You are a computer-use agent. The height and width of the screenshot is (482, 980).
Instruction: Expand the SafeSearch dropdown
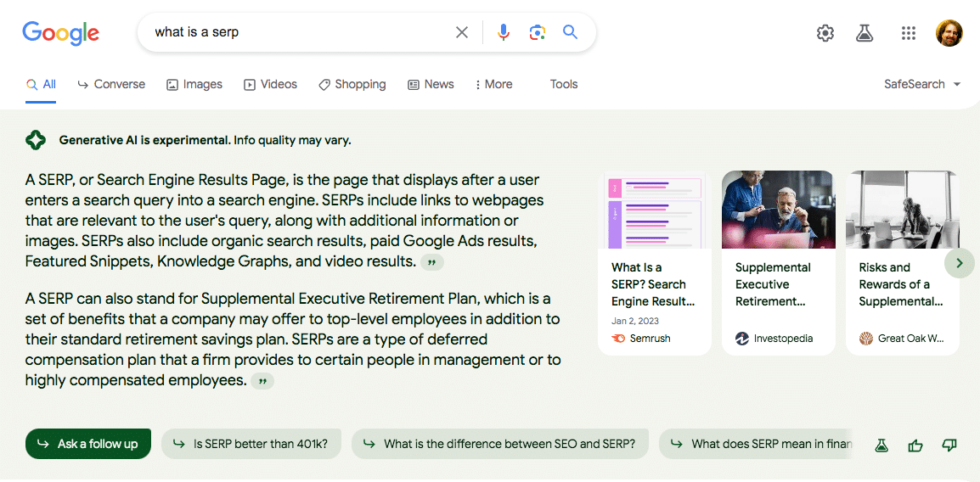922,84
